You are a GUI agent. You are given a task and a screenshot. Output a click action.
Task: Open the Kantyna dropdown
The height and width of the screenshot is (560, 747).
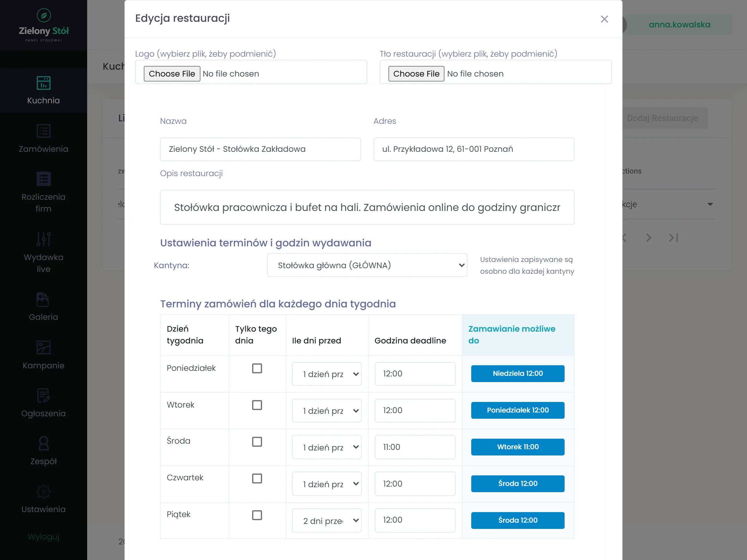[x=367, y=265]
